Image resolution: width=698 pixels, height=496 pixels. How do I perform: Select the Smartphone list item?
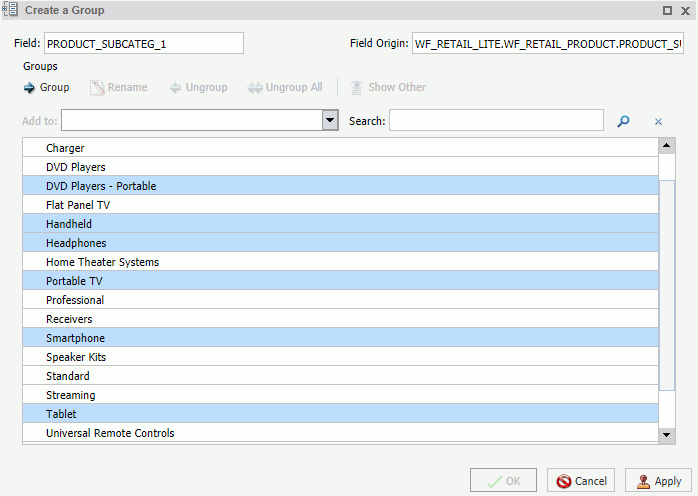(x=341, y=337)
